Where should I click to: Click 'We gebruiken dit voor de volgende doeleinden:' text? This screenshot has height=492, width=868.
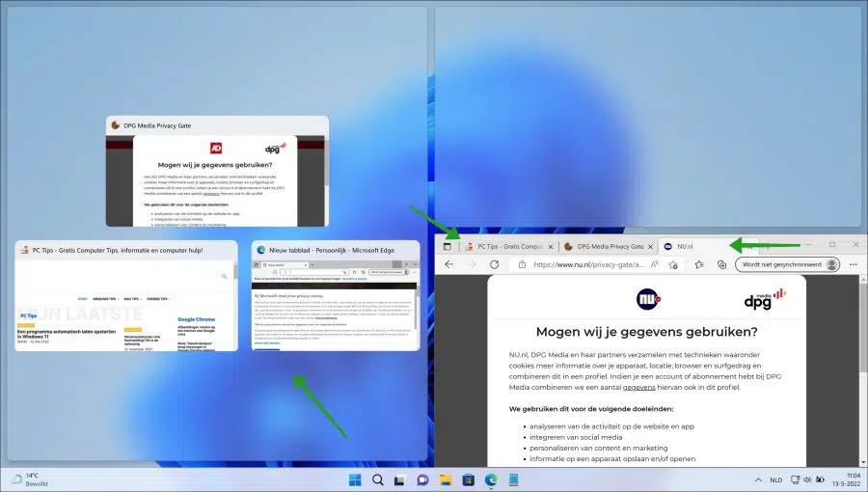coord(591,409)
